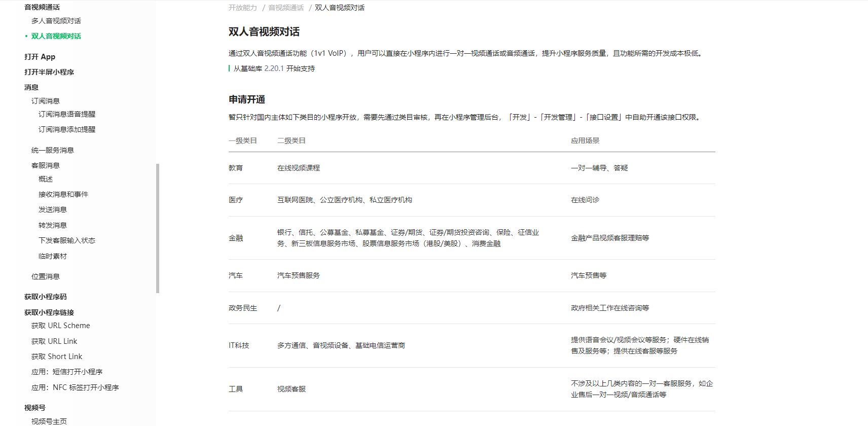Click the 视频客服 table cell
The image size is (868, 426).
coord(292,389)
